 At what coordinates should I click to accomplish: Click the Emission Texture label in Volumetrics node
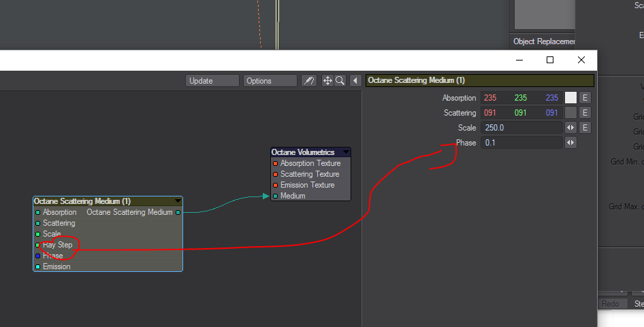click(307, 185)
